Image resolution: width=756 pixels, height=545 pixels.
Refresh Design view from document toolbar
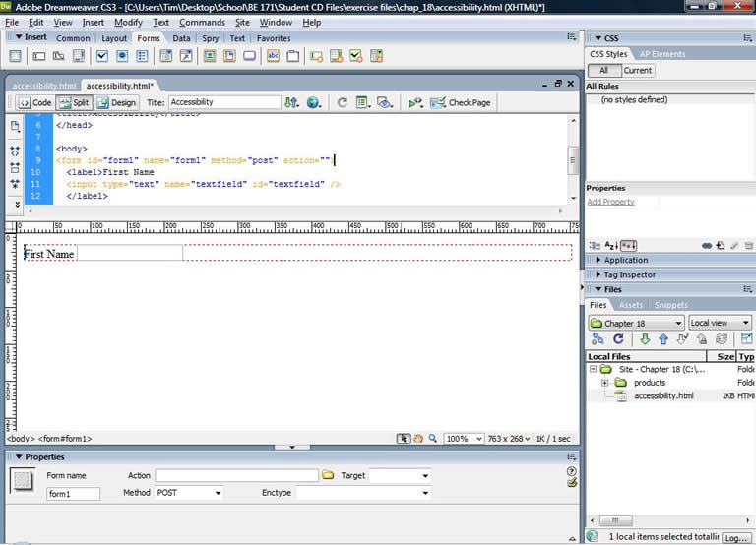coord(343,102)
